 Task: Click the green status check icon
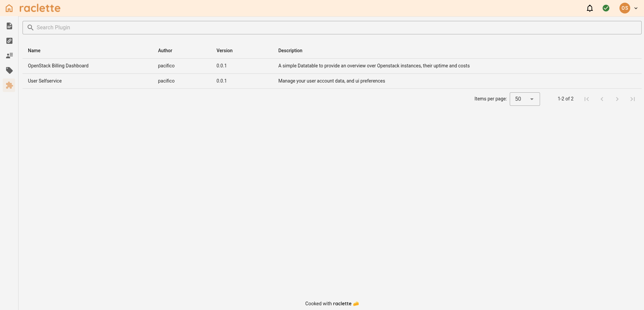[x=606, y=8]
